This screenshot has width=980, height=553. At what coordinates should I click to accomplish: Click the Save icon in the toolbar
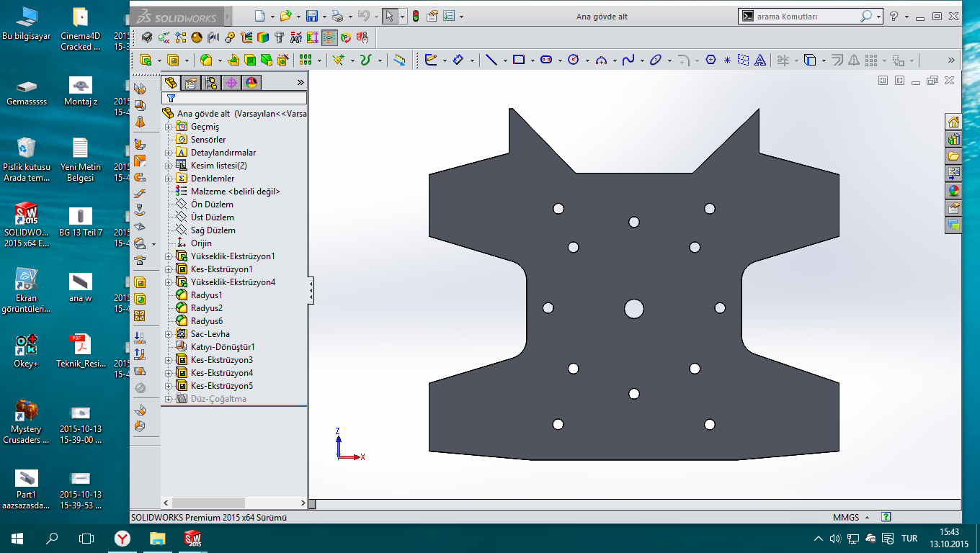pos(311,16)
